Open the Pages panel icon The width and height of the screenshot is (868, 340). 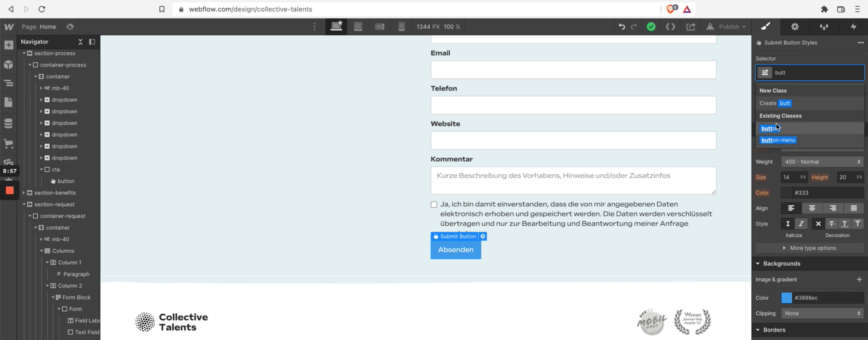[9, 102]
